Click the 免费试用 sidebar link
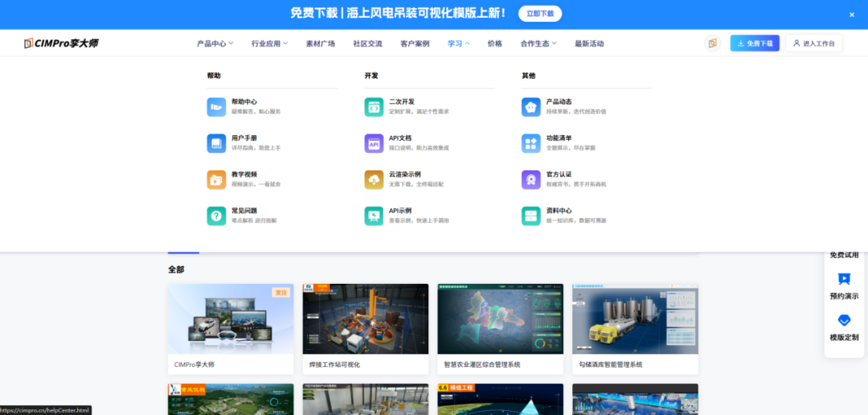Image resolution: width=868 pixels, height=415 pixels. pos(844,255)
